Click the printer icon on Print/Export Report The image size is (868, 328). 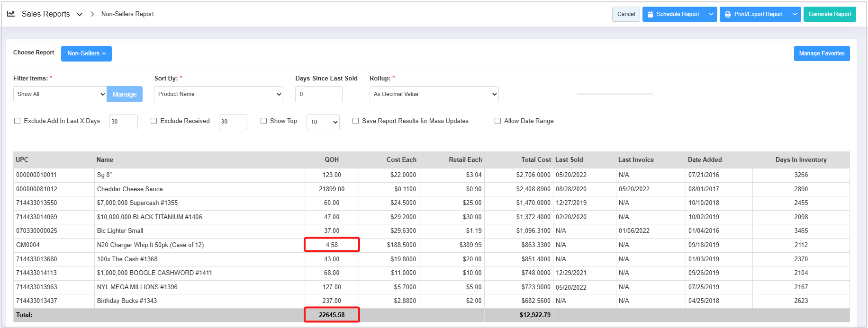[728, 15]
